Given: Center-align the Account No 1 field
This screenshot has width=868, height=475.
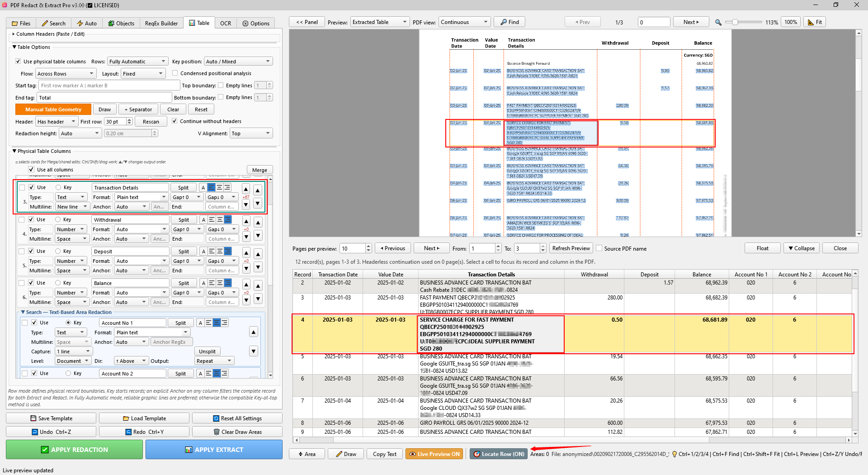Looking at the screenshot, I should (217, 323).
